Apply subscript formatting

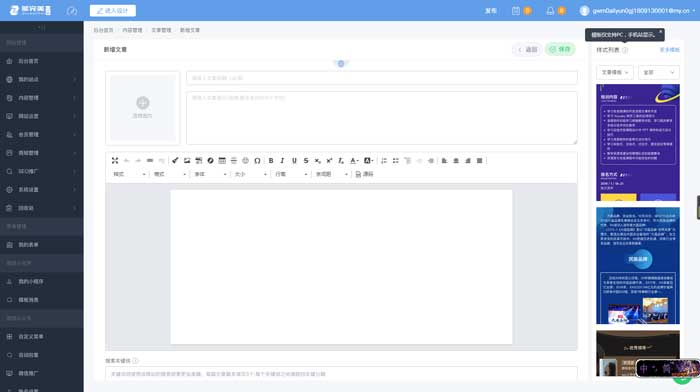(317, 161)
